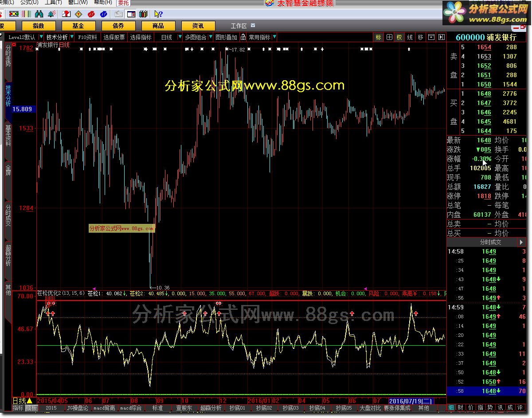Click the 图形叠加 overlay button

click(226, 37)
